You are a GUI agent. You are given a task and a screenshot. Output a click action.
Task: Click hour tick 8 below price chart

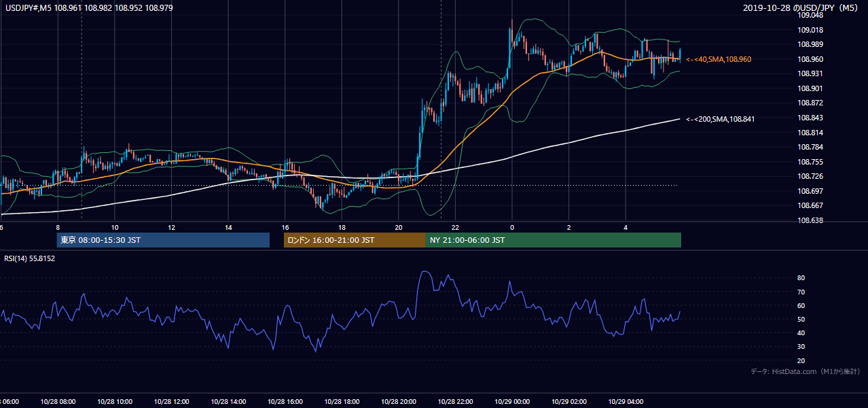(58, 228)
